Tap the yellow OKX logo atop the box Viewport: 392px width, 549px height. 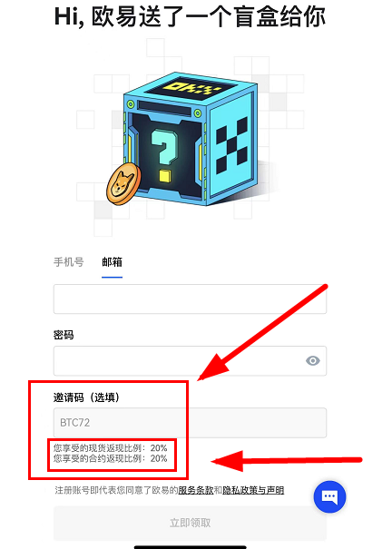pos(189,87)
